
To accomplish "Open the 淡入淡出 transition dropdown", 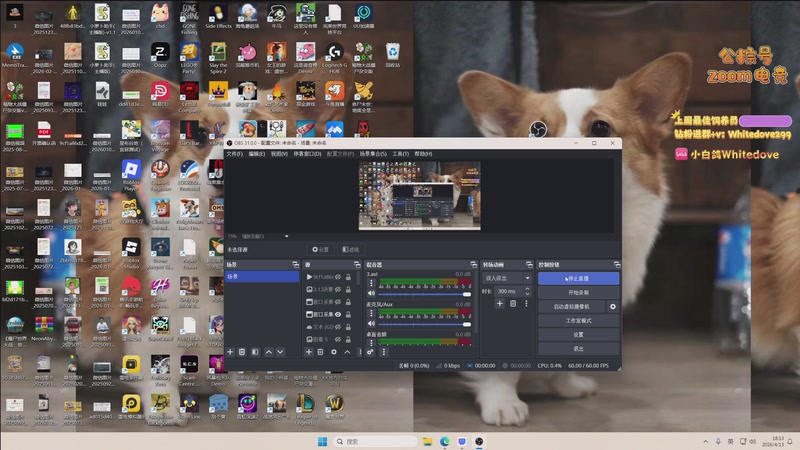I will click(x=506, y=278).
